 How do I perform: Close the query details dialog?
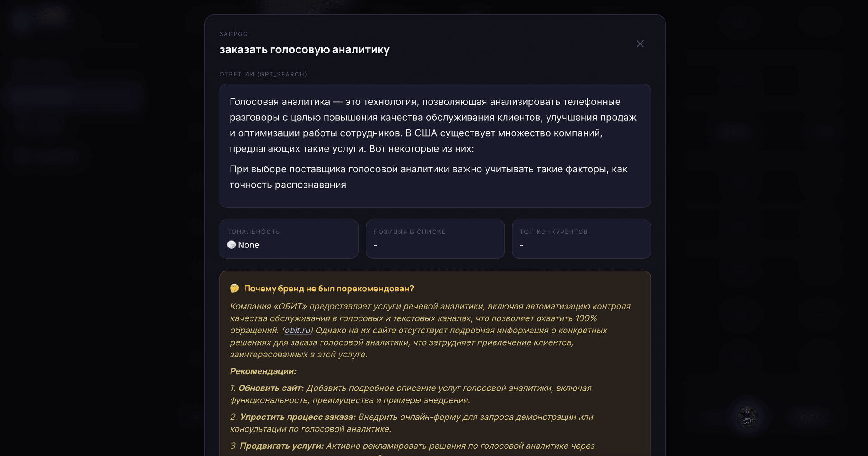click(640, 44)
